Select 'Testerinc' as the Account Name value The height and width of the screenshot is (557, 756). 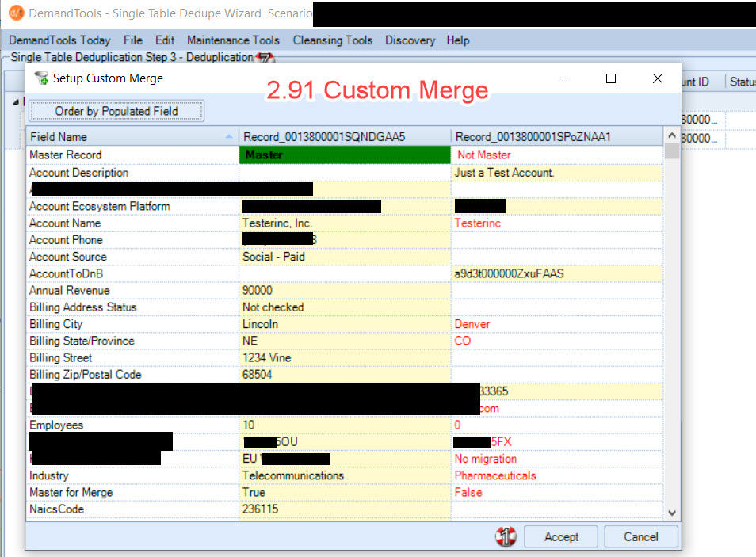pos(474,223)
